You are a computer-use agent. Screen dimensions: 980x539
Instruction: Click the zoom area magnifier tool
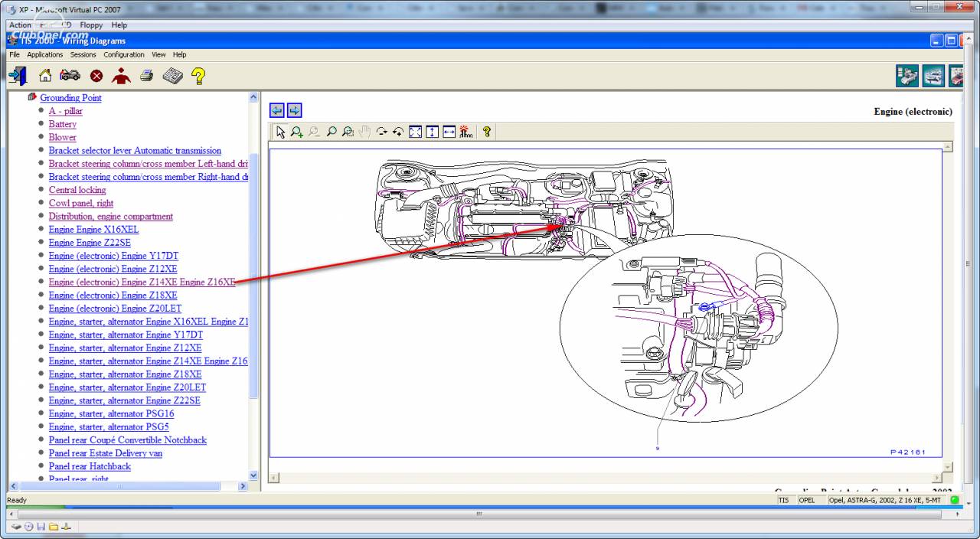click(x=348, y=132)
